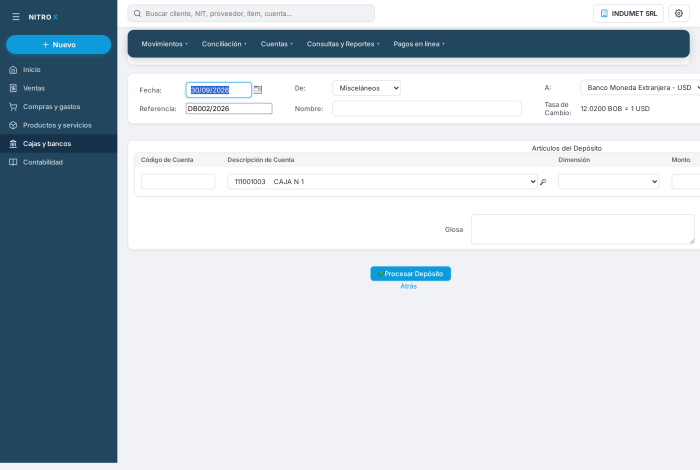
Task: Open the Dimensión dropdown
Action: 608,182
